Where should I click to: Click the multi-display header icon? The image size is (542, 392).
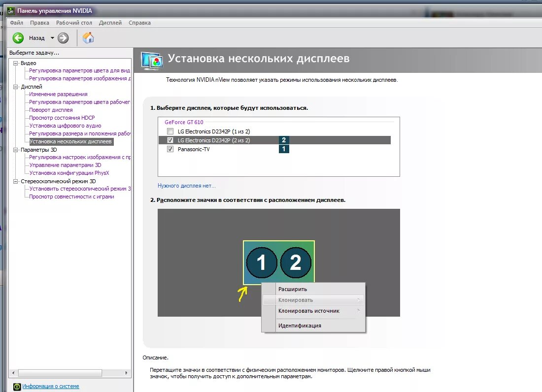pos(152,61)
